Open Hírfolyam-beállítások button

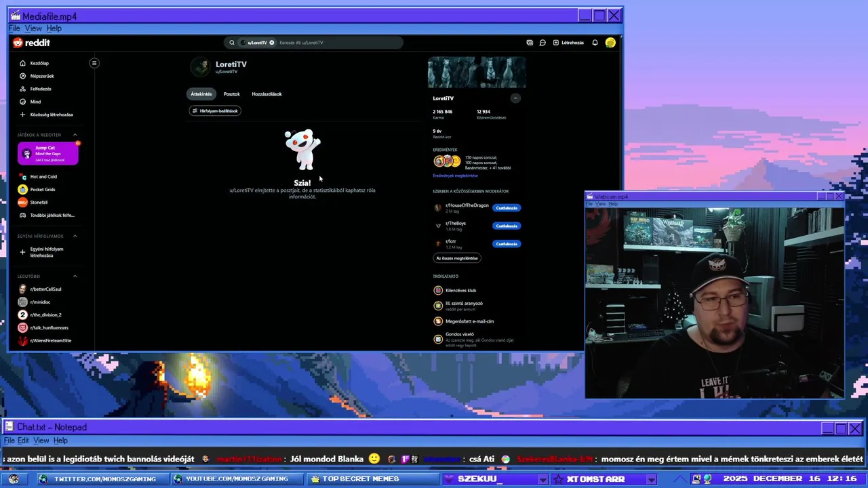pos(215,110)
